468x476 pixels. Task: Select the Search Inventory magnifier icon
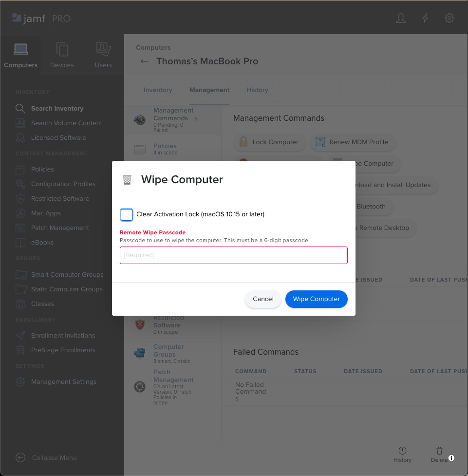(x=20, y=108)
